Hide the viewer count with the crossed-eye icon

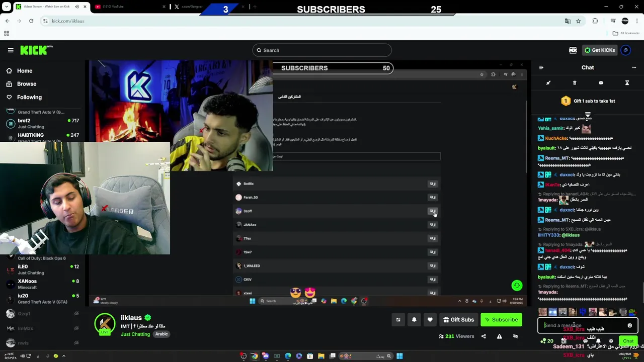(515, 336)
